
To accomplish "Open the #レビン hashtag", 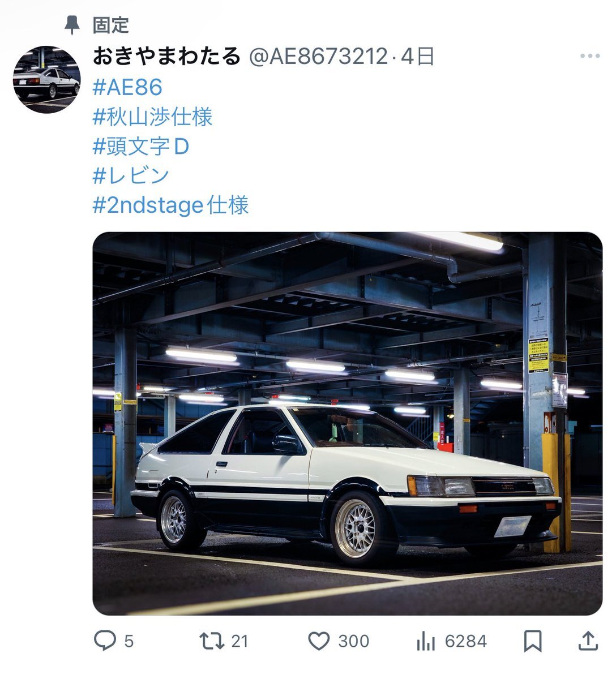I will point(131,175).
